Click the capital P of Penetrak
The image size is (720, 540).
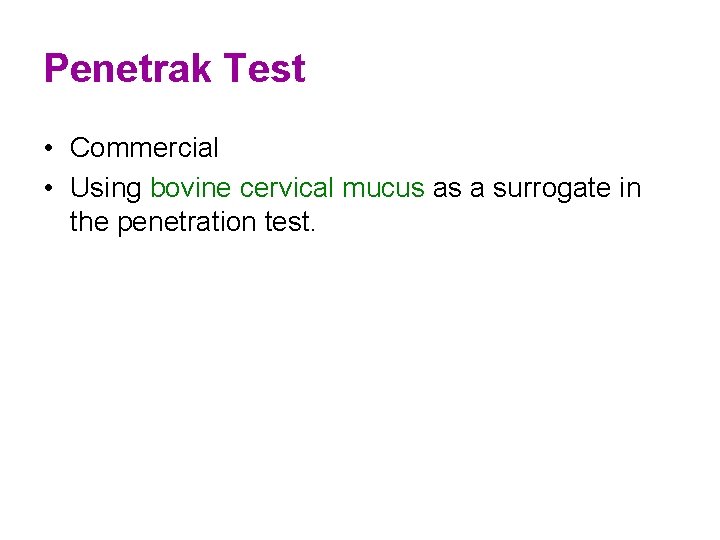click(56, 68)
